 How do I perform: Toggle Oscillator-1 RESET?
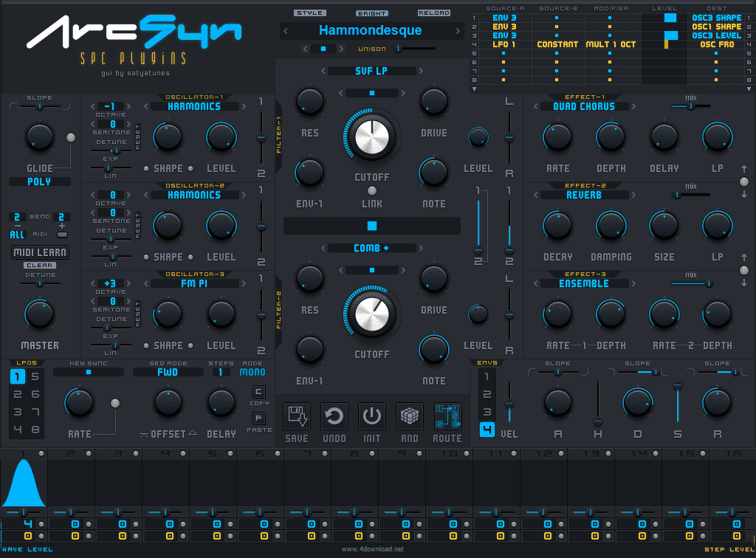coord(138,137)
